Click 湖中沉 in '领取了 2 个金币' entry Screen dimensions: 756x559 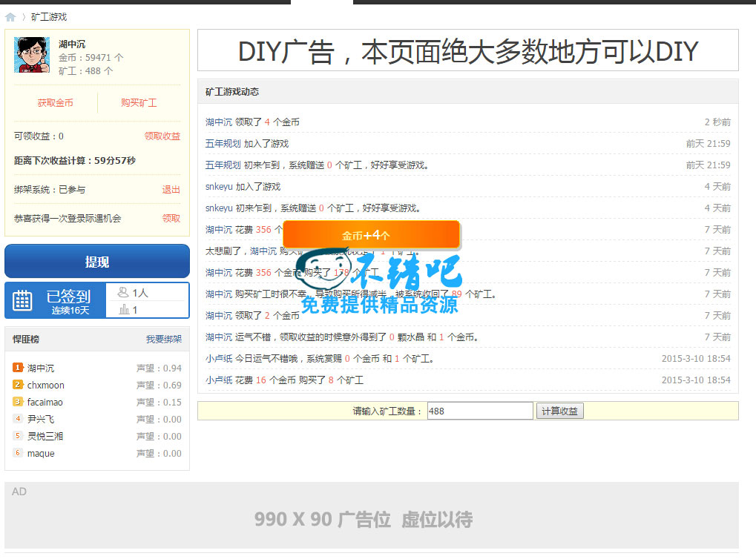coord(219,316)
